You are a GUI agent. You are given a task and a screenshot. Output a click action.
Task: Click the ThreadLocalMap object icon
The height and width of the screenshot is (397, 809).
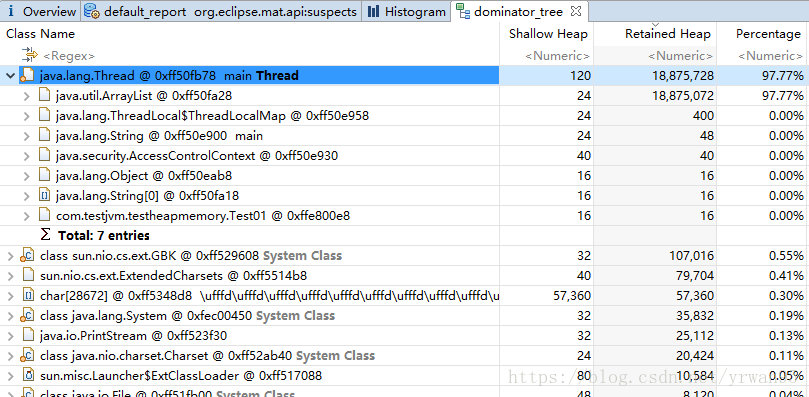(x=45, y=116)
